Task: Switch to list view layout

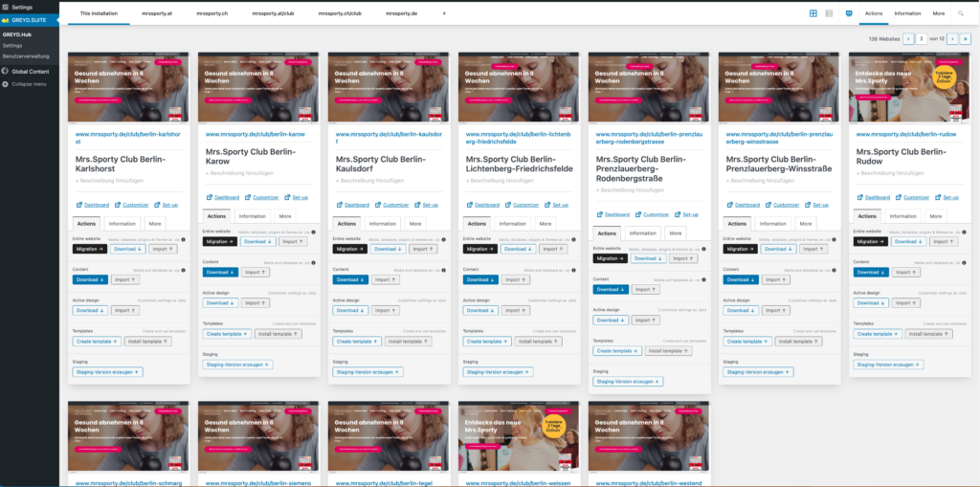Action: 830,13
